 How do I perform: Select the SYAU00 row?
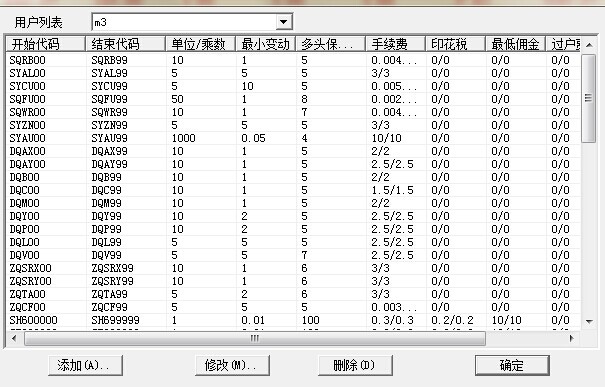click(293, 138)
